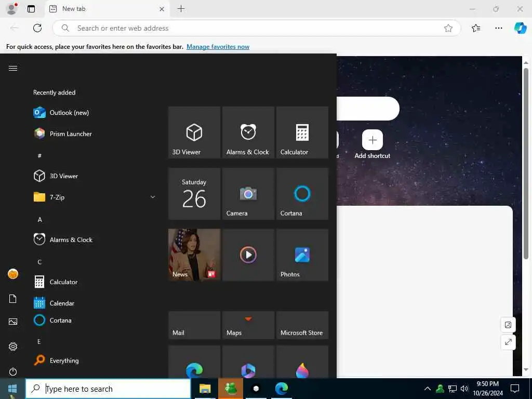Click the E letter header in the app list

[x=39, y=341]
